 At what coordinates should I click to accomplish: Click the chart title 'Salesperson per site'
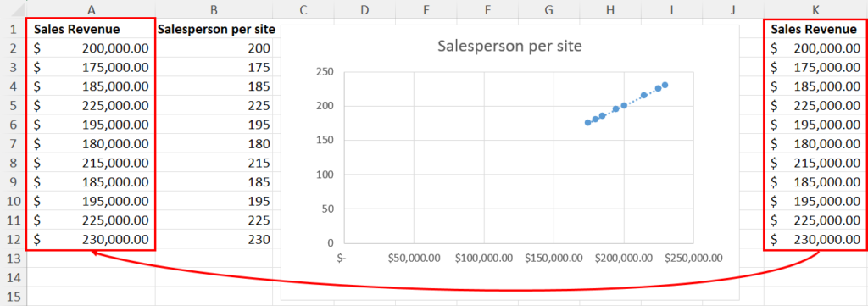click(x=509, y=47)
